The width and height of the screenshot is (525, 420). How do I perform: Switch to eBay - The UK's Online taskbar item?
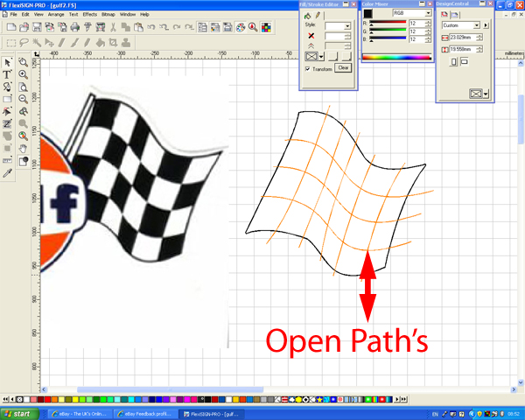click(79, 414)
